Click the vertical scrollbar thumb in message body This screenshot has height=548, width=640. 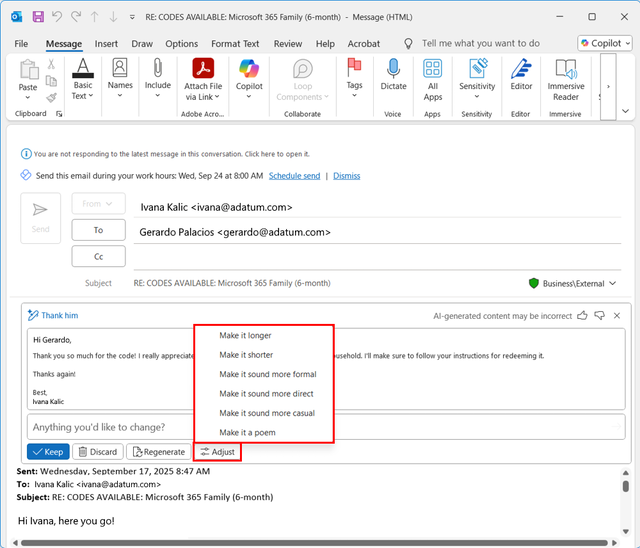point(625,486)
